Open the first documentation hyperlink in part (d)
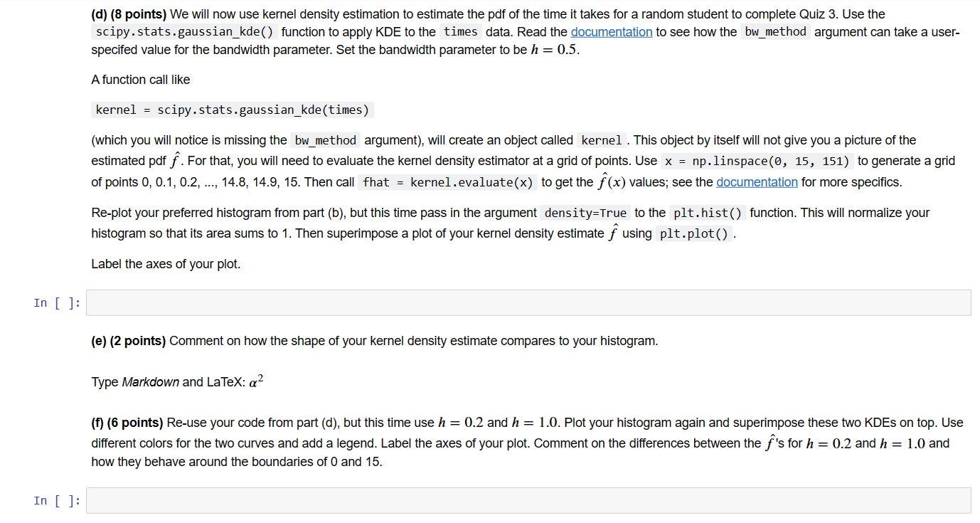This screenshot has height=523, width=980. pyautogui.click(x=611, y=32)
